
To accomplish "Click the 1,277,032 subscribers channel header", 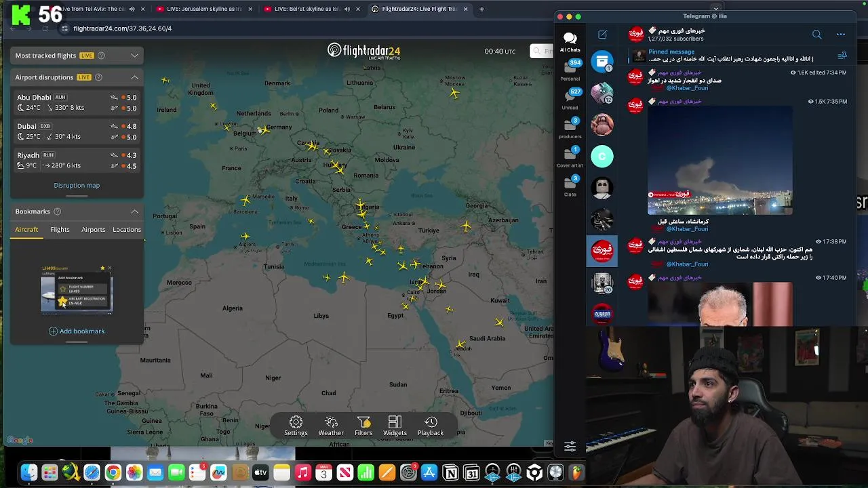I will [677, 35].
